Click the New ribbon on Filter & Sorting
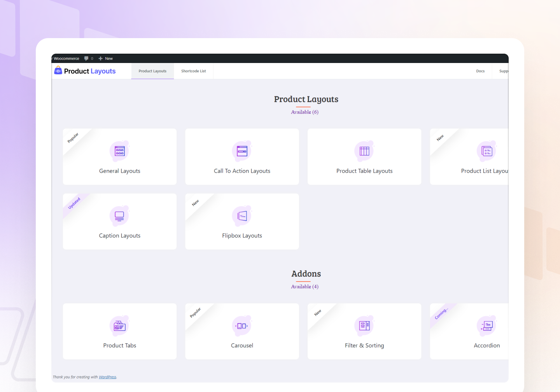Screen dimensions: 560x392 point(318,313)
